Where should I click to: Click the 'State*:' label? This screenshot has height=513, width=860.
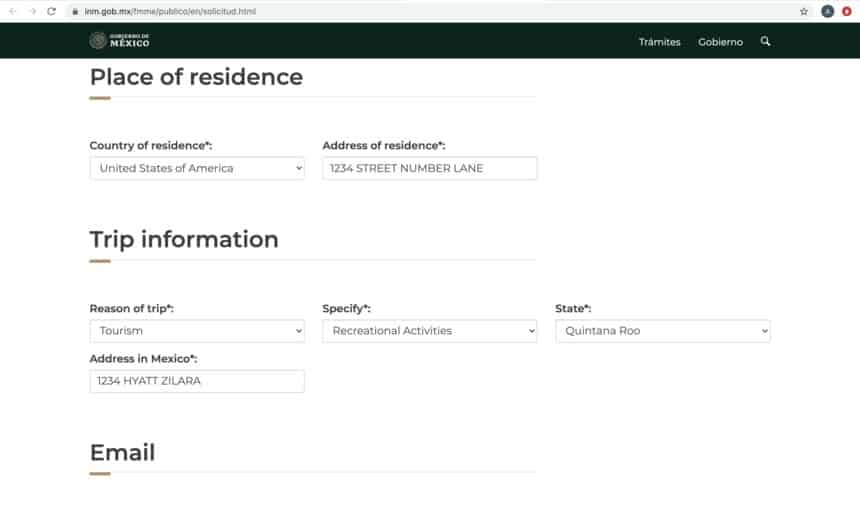[573, 308]
